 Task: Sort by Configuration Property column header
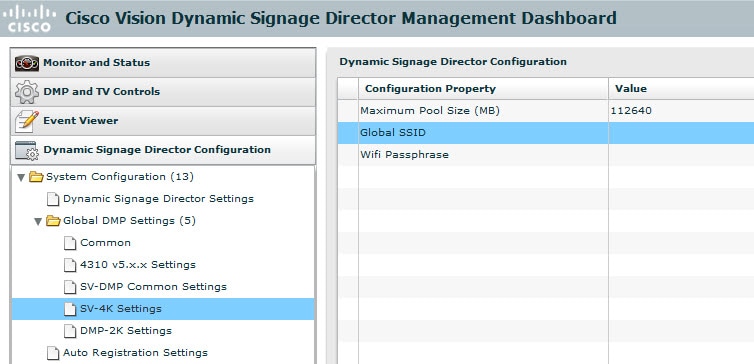pyautogui.click(x=483, y=88)
